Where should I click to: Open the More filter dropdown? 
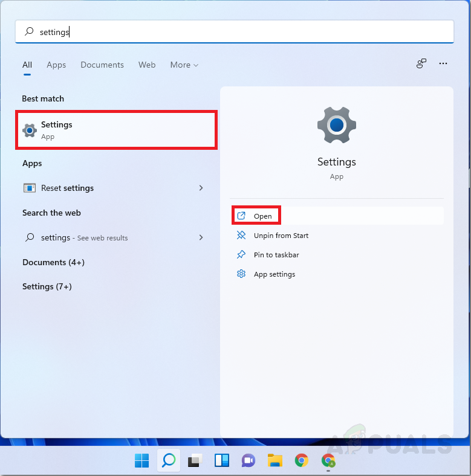click(184, 65)
